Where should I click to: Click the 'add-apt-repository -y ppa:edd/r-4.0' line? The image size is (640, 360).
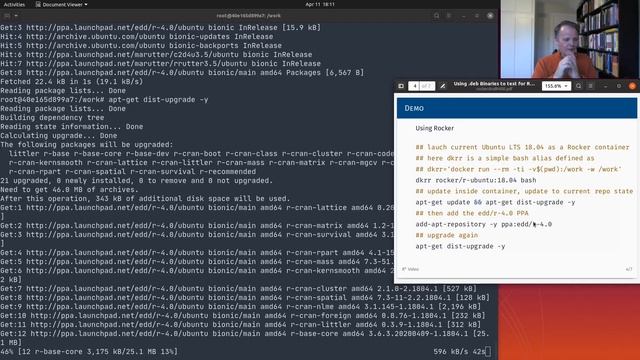483,224
